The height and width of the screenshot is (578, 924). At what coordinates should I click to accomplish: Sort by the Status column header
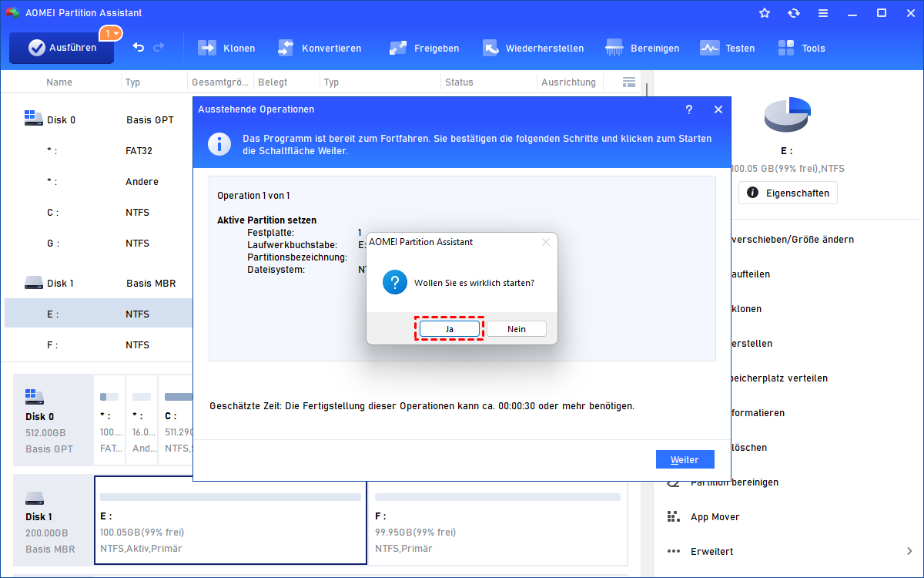[459, 82]
